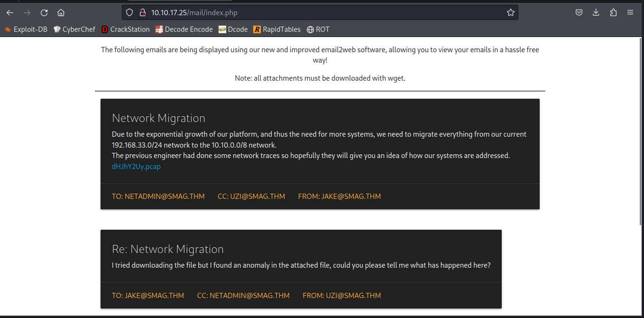Go to the browser home page

click(61, 13)
